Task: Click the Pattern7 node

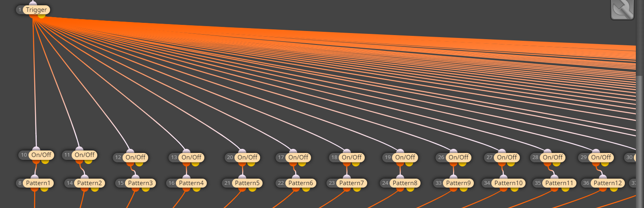Action: 351,183
